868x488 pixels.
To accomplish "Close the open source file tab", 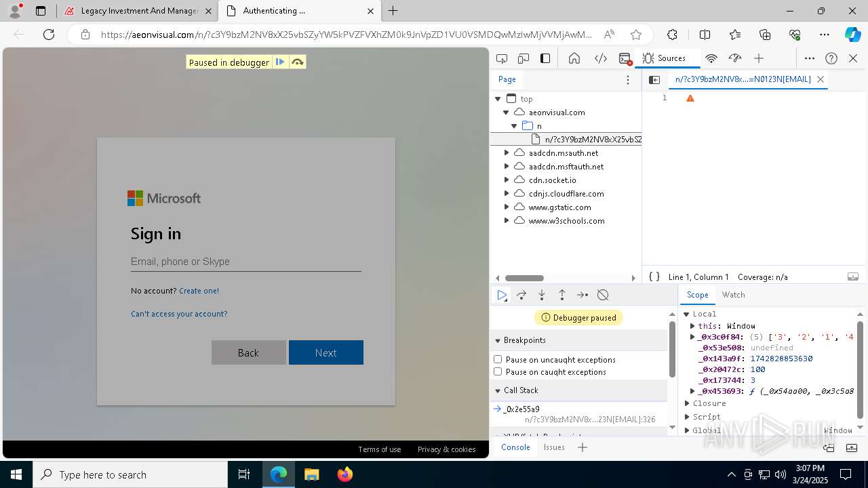I will [821, 79].
